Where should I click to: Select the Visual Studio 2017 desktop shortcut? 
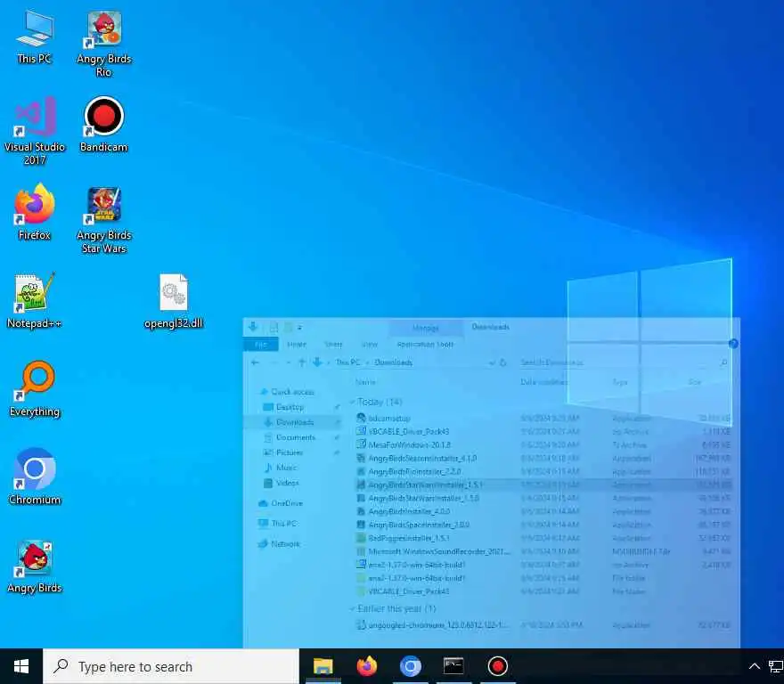[x=35, y=132]
